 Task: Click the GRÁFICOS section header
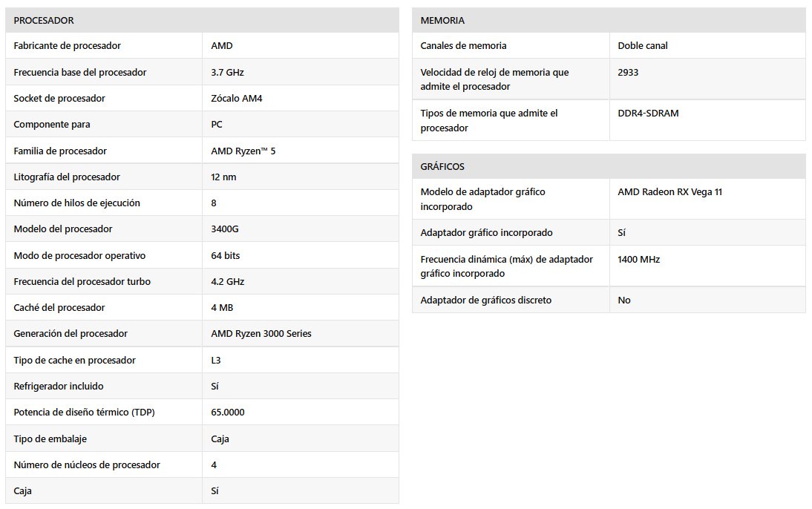[442, 166]
